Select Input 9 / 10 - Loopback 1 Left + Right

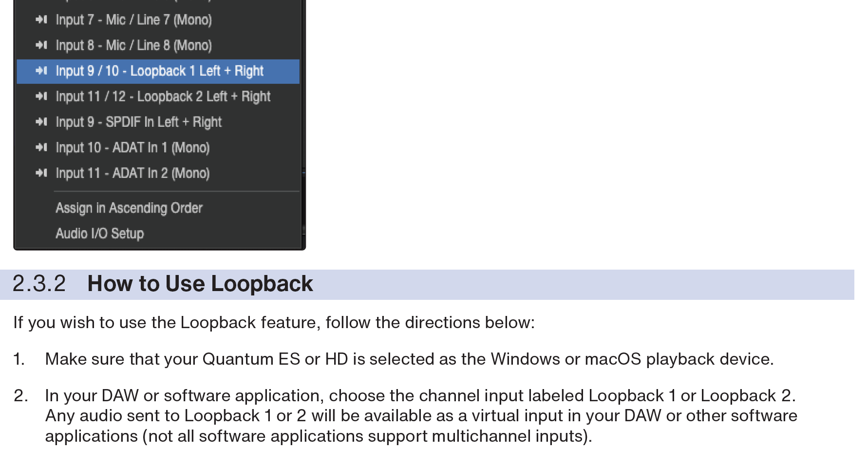(x=159, y=71)
